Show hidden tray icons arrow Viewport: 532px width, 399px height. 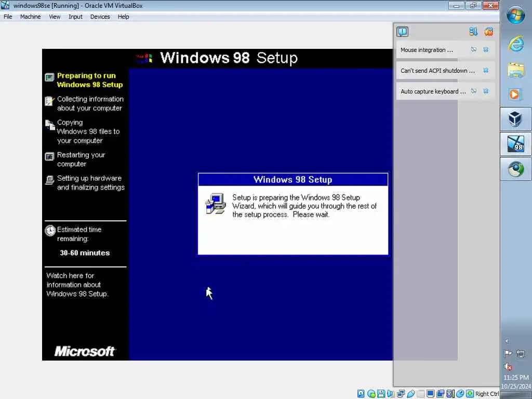507,341
